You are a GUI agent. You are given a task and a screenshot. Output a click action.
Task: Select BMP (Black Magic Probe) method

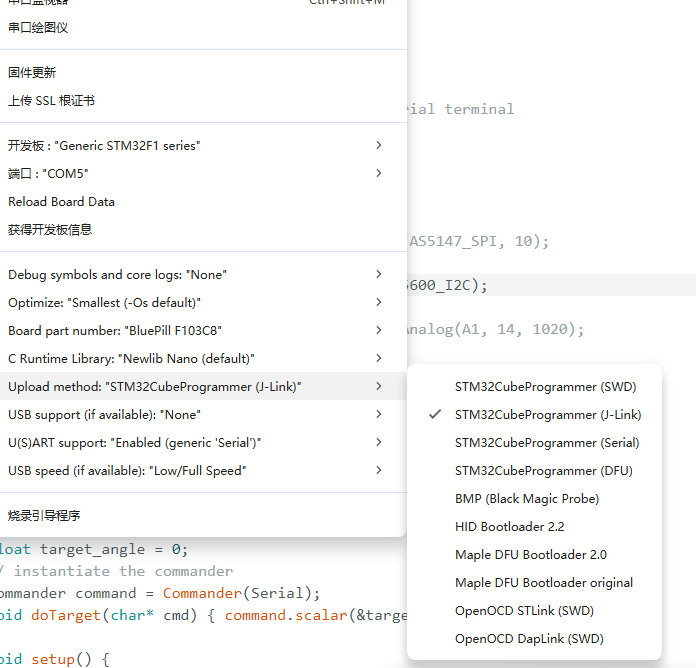coord(534,498)
